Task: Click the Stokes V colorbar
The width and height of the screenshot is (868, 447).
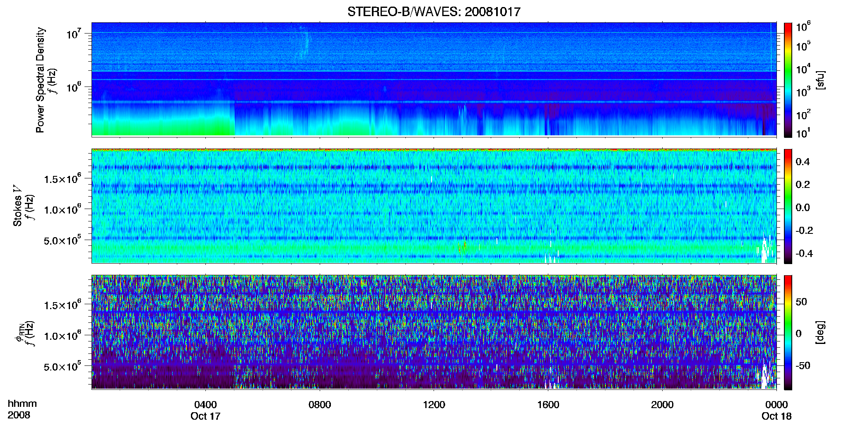Action: [x=788, y=206]
